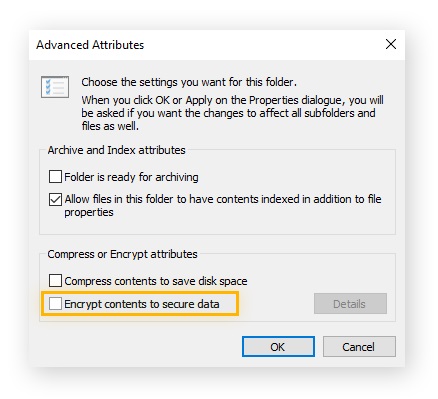Check the Encrypt contents to secure data box
Image resolution: width=438 pixels, height=399 pixels.
[55, 304]
